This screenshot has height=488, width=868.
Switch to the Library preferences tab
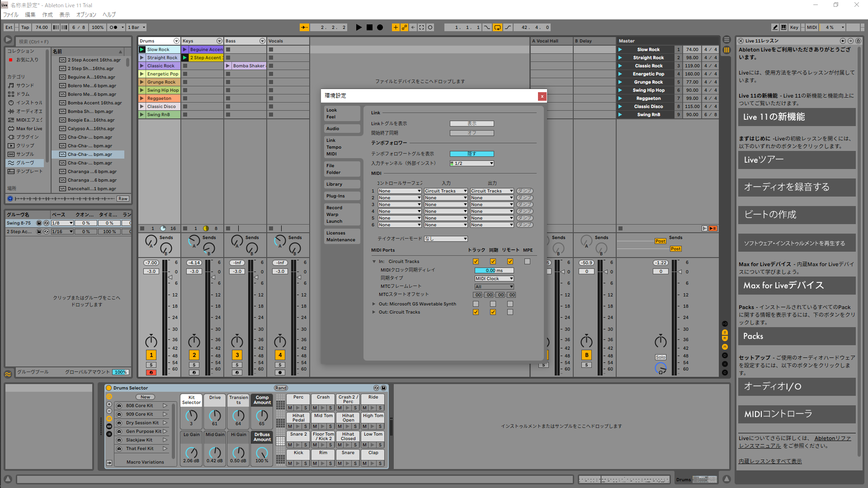tap(342, 184)
